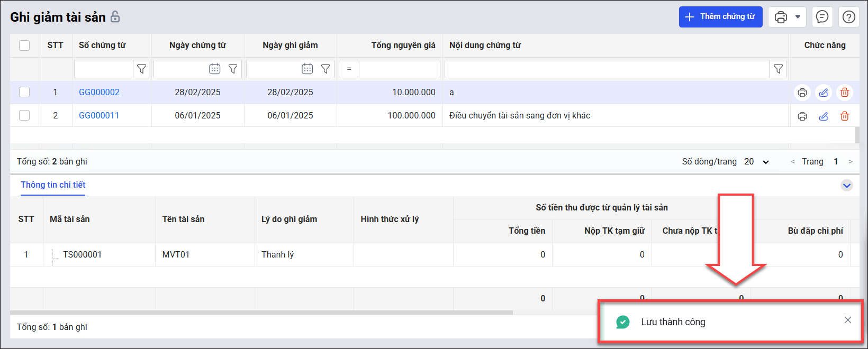This screenshot has height=349, width=868.
Task: Select checkbox for row GG000011
Action: pyautogui.click(x=24, y=115)
